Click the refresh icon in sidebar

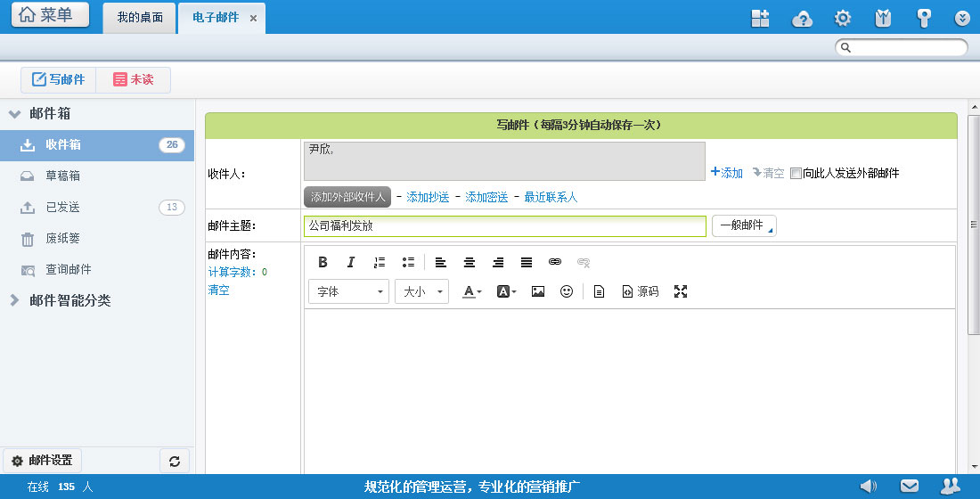pyautogui.click(x=174, y=461)
